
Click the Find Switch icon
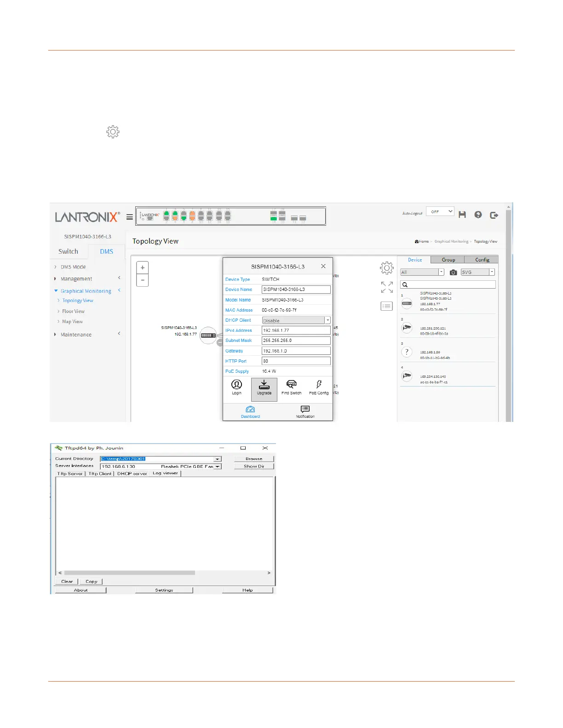point(292,387)
